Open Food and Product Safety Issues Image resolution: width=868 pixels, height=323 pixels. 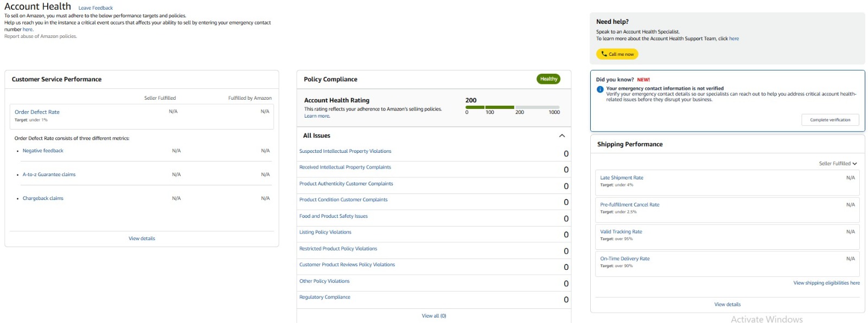(334, 216)
